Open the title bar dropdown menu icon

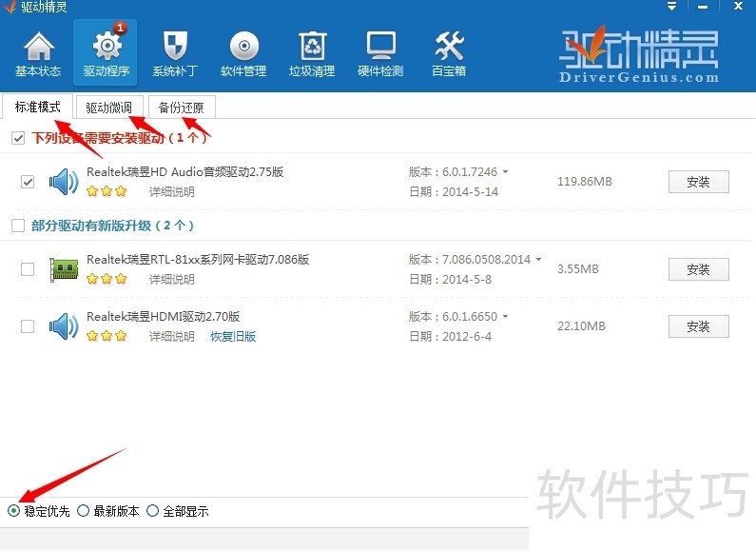pyautogui.click(x=671, y=7)
